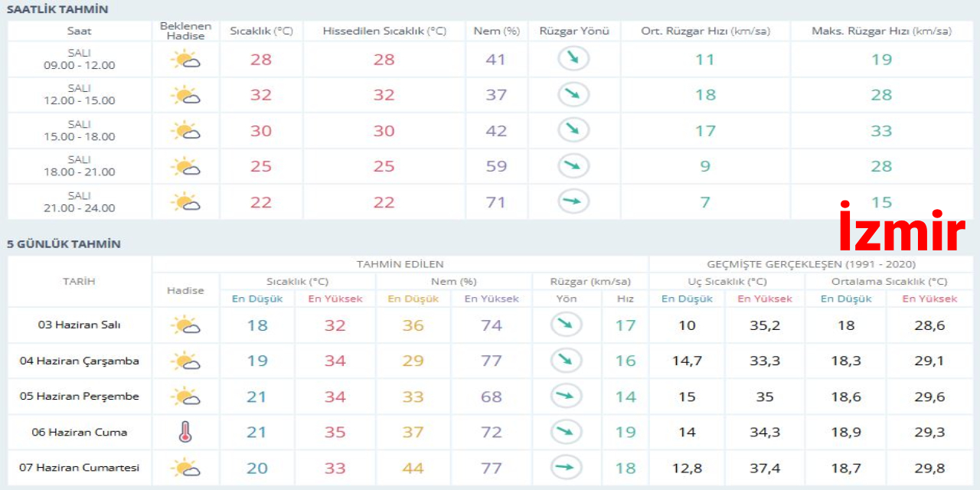Click the thermometer icon for 06 Haziran Cuma
The height and width of the screenshot is (490, 980).
[x=185, y=433]
